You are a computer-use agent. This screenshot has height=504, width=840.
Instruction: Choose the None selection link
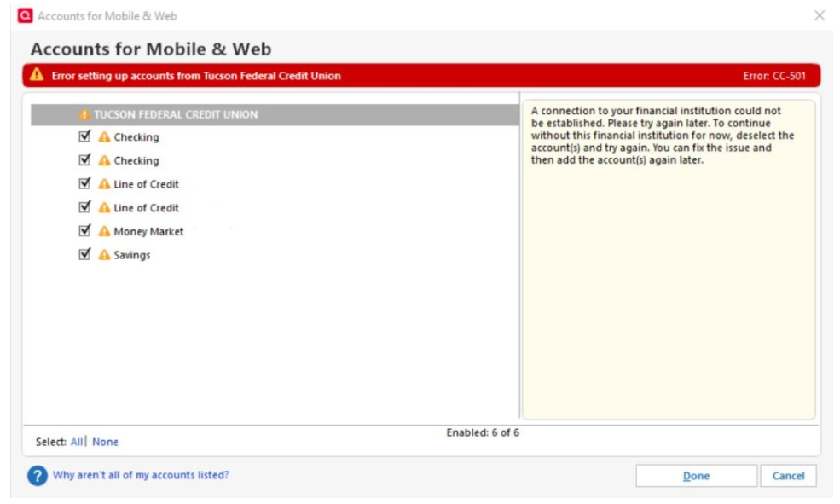[105, 442]
